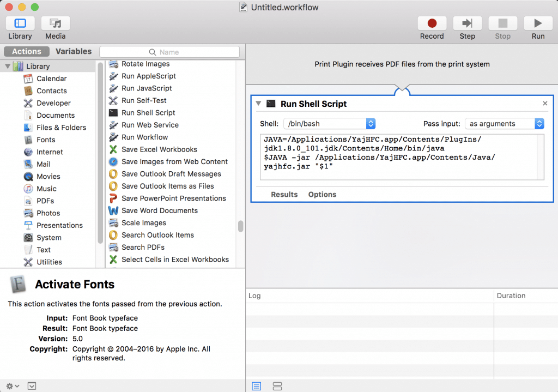Choose the Save Excel Workbooks action
This screenshot has width=558, height=392.
point(158,149)
